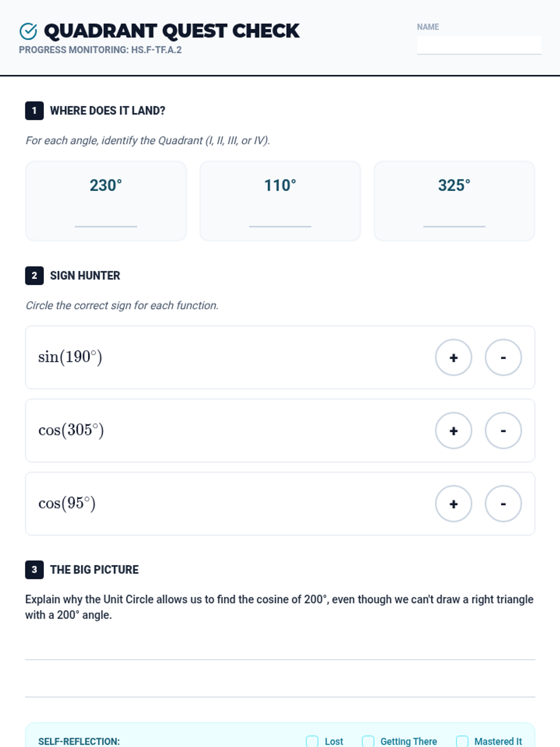Click the section number 3 badge

click(35, 570)
